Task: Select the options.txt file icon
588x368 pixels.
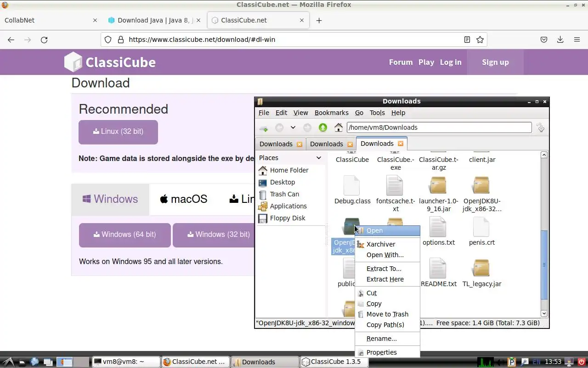Action: [x=438, y=227]
